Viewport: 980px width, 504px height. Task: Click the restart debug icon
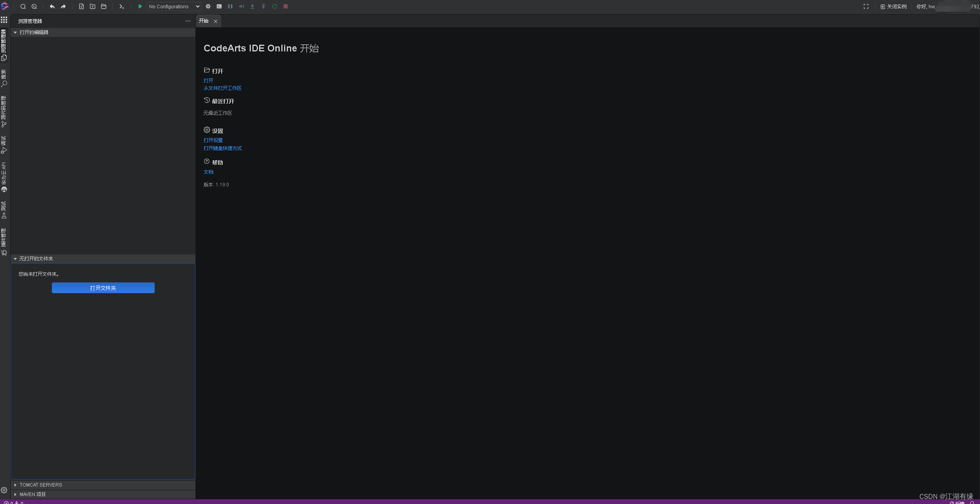pos(275,6)
